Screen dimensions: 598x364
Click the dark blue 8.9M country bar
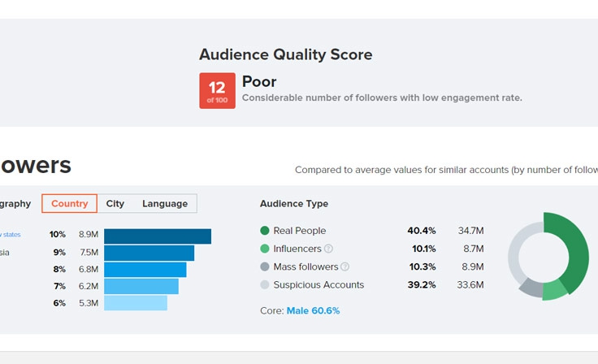click(158, 236)
